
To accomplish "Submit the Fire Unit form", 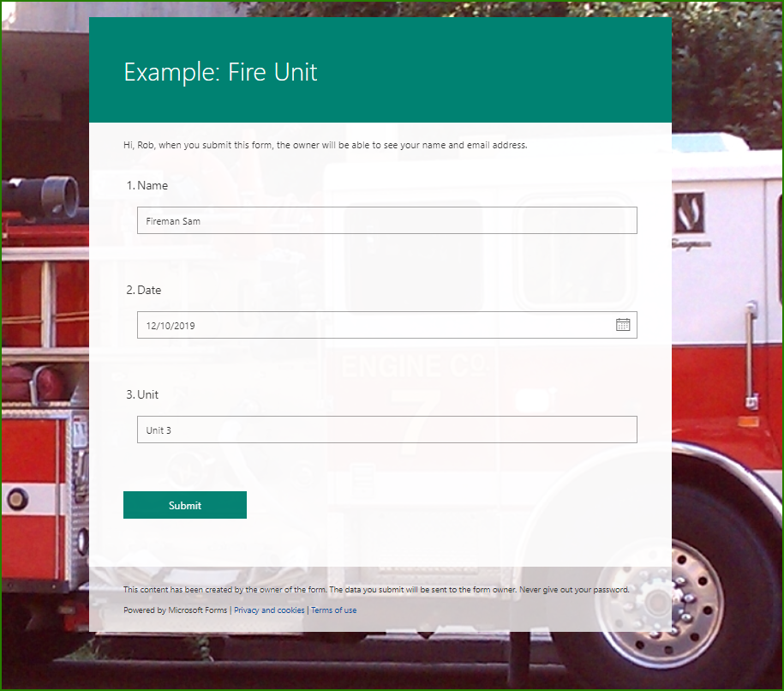I will [x=185, y=505].
